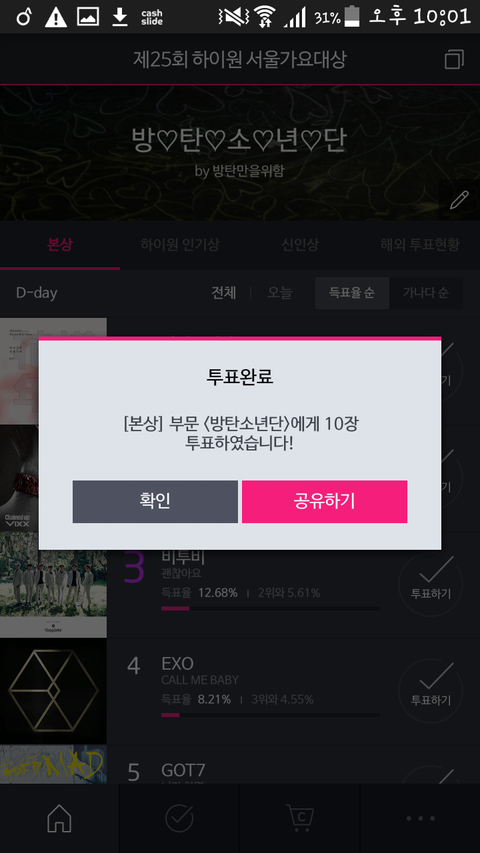Select the 오늘 filter option

pyautogui.click(x=280, y=293)
